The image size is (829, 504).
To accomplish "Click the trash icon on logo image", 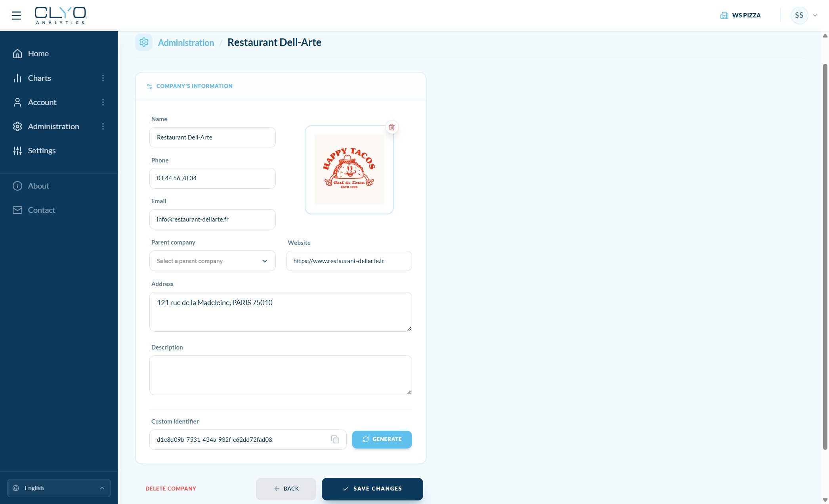I will 392,127.
